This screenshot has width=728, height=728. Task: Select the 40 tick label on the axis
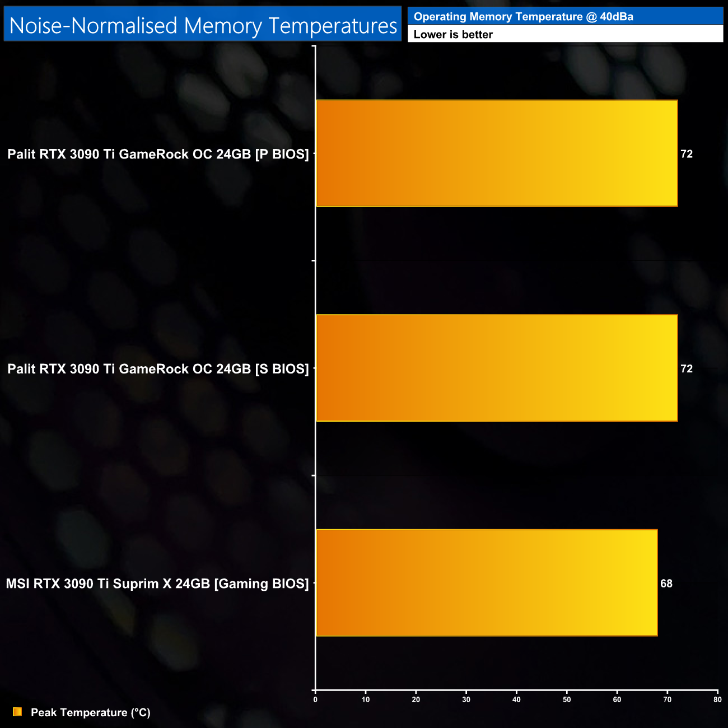517,699
